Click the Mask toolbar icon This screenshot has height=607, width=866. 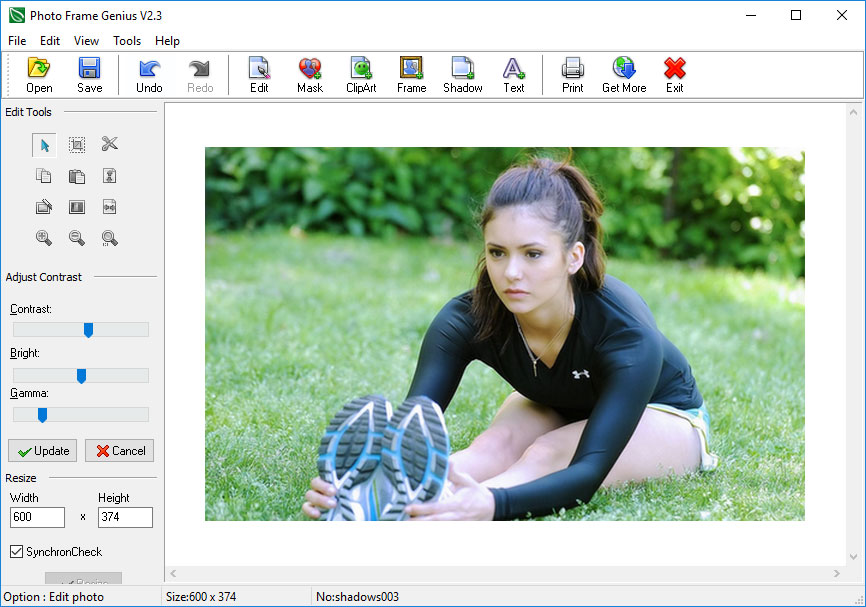coord(310,75)
